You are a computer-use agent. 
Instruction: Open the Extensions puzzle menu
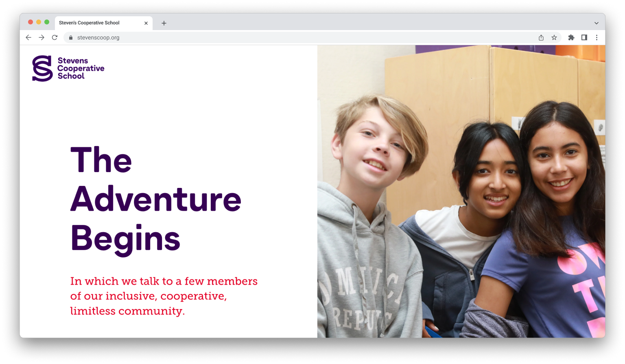click(x=571, y=37)
